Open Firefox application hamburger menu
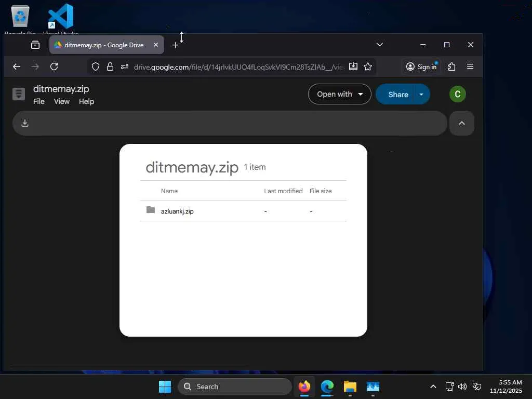 [470, 66]
